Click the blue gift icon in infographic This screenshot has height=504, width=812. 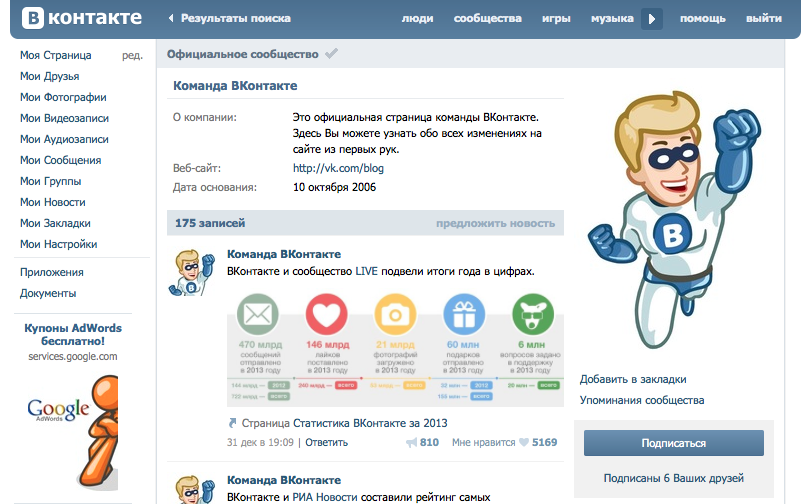464,314
